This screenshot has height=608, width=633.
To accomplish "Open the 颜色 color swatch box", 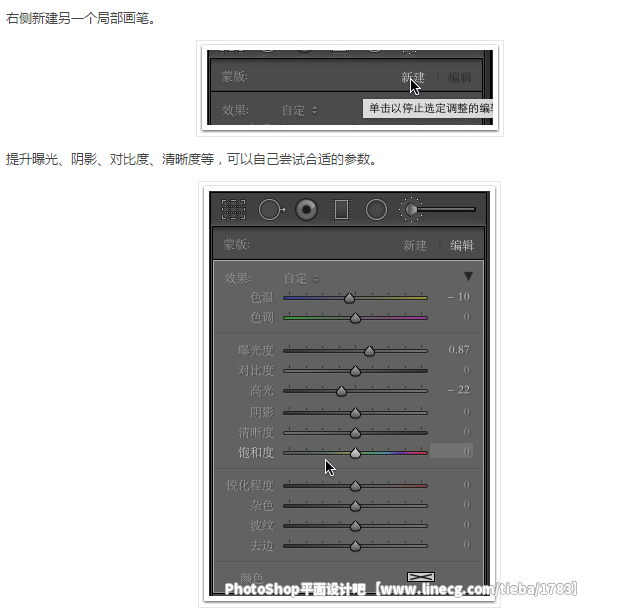I will 421,577.
